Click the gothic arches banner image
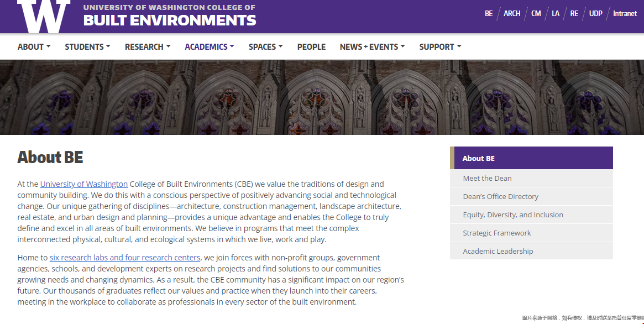 tap(322, 97)
